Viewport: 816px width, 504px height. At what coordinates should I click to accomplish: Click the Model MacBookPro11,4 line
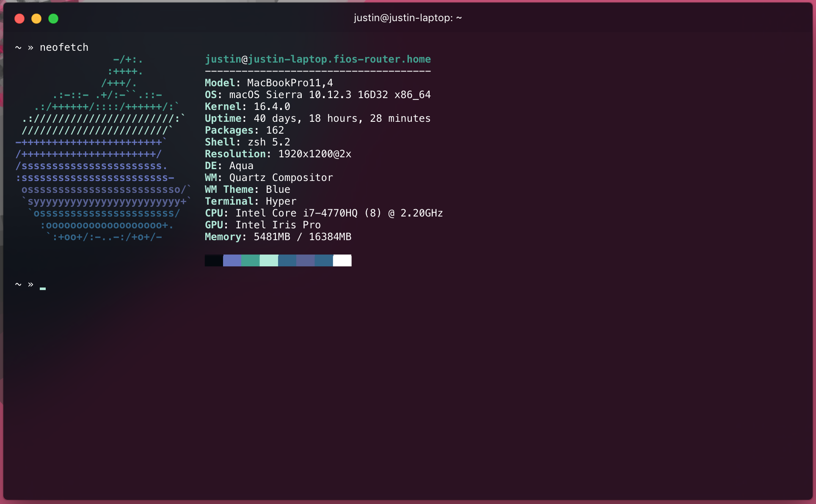pos(269,83)
